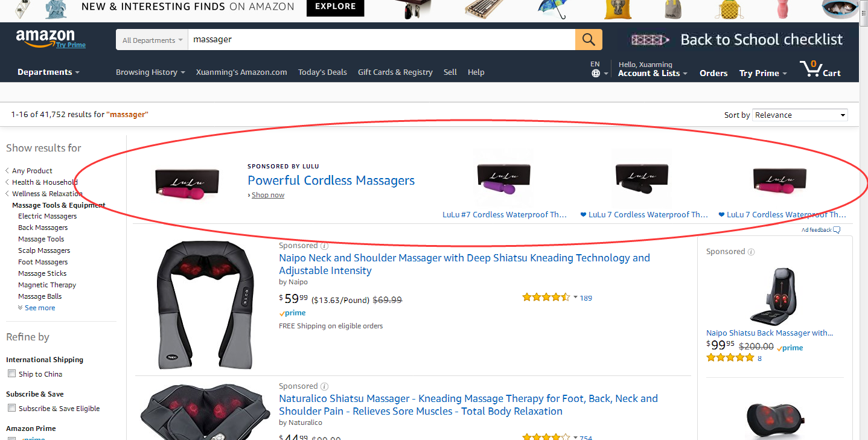868x440 pixels.
Task: Click the orange search magnifier button
Action: point(589,40)
